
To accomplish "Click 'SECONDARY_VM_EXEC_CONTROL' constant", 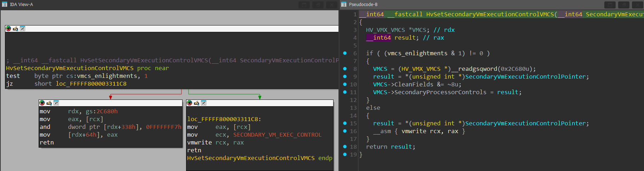I will tap(278, 135).
